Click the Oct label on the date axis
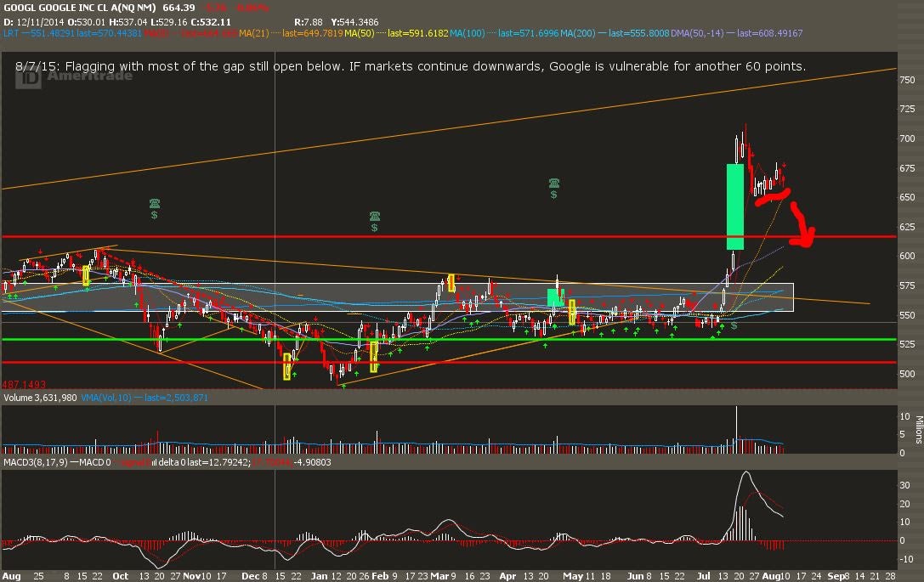This screenshot has width=924, height=582. 120,576
